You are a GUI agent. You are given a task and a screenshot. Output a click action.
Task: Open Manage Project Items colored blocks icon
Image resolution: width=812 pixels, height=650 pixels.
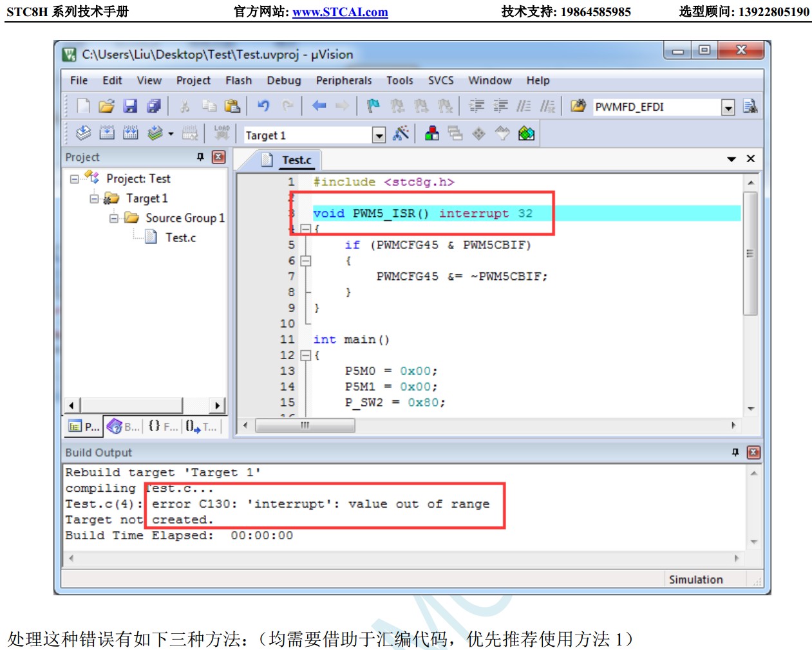pyautogui.click(x=432, y=133)
